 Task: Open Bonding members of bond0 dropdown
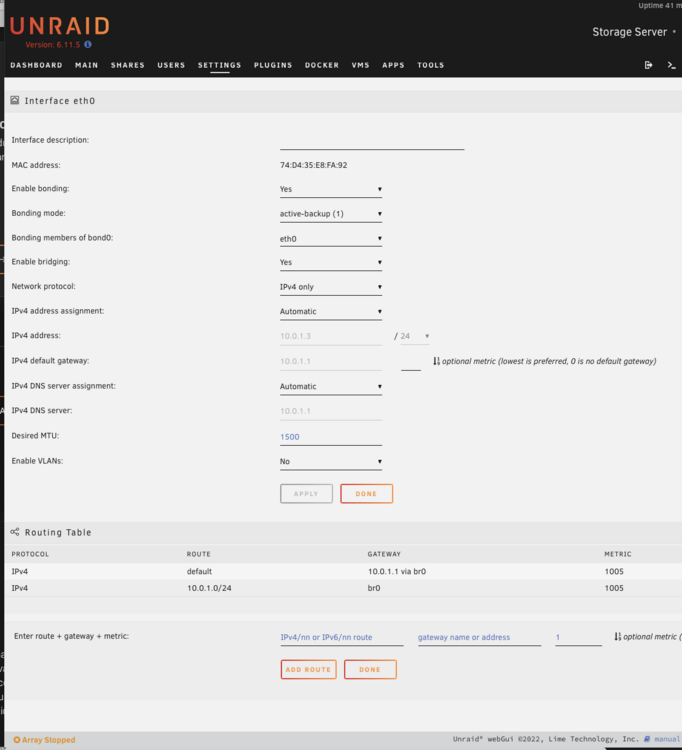[x=330, y=239]
